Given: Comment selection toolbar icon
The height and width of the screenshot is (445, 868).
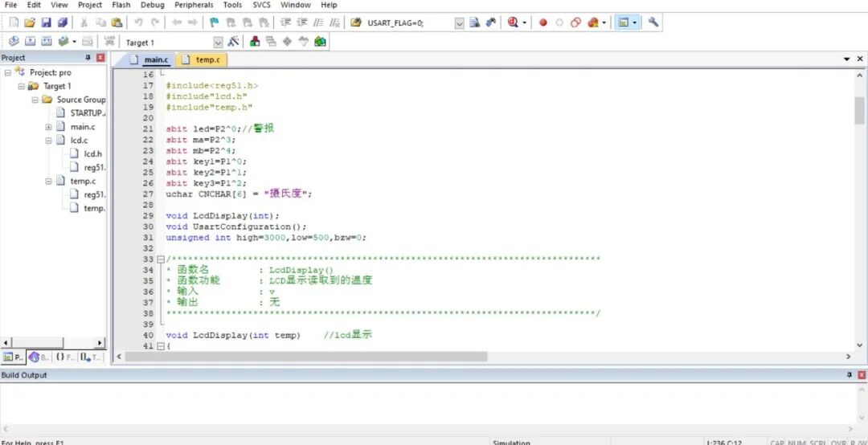Looking at the screenshot, I should [x=318, y=22].
